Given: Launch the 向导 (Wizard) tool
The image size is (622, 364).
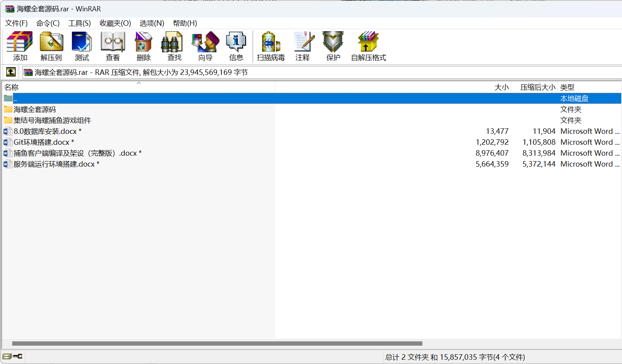Looking at the screenshot, I should point(205,46).
